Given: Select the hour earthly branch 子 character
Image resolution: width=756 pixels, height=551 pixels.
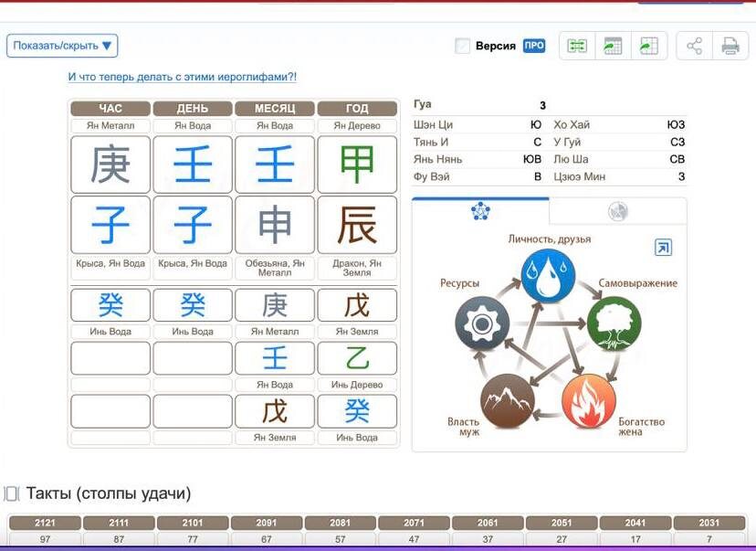Looking at the screenshot, I should 110,225.
